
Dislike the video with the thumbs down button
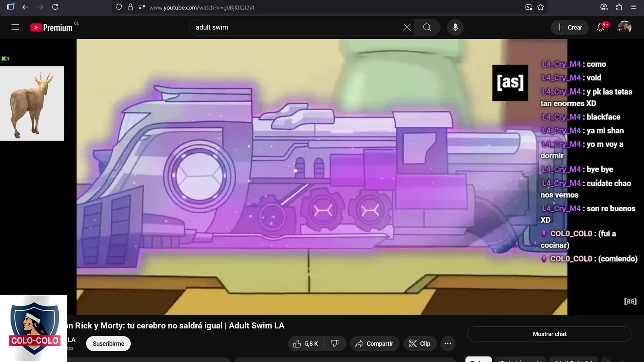pos(334,344)
